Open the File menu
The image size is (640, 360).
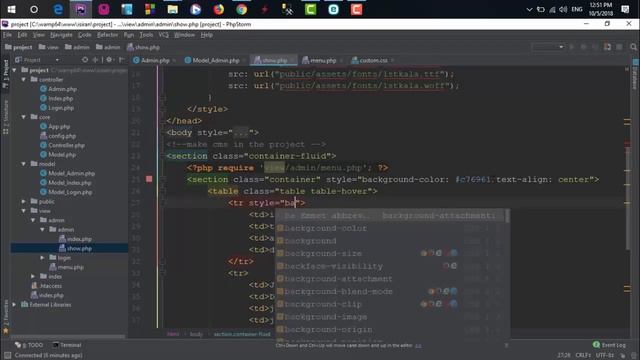point(7,35)
